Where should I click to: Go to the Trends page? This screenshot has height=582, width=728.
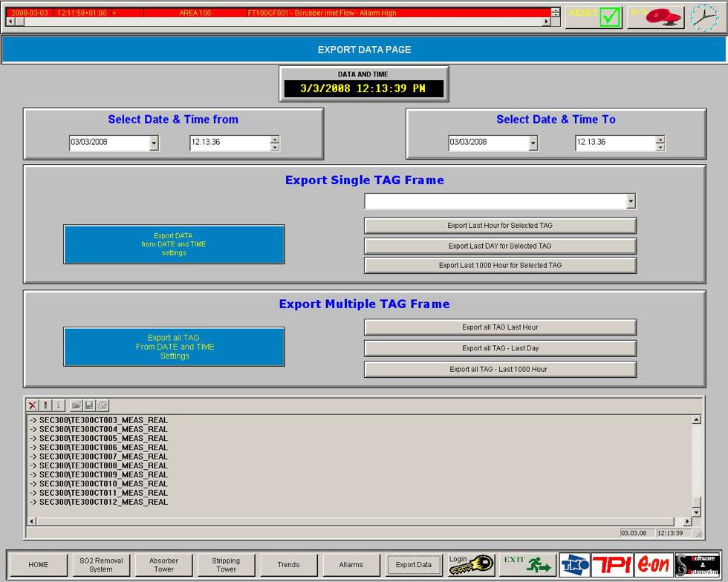pos(288,565)
